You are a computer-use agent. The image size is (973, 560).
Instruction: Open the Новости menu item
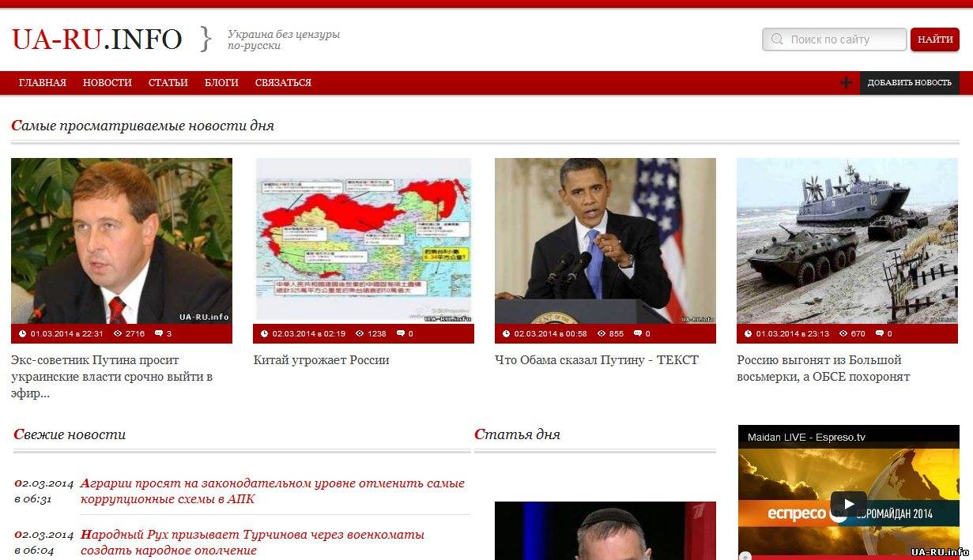[107, 83]
